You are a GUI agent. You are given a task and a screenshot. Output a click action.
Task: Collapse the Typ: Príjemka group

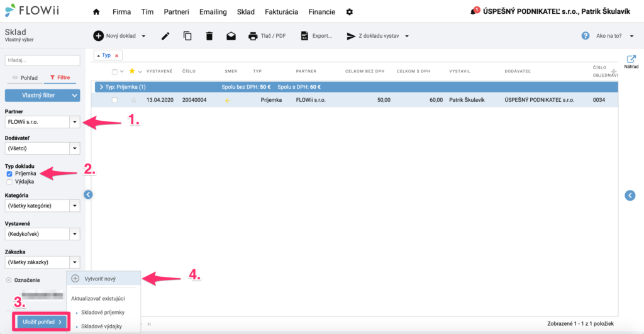point(101,87)
